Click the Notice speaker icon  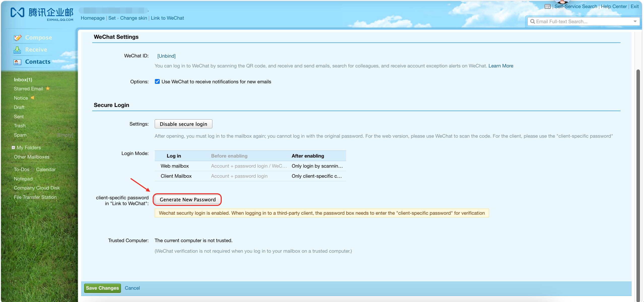point(33,98)
